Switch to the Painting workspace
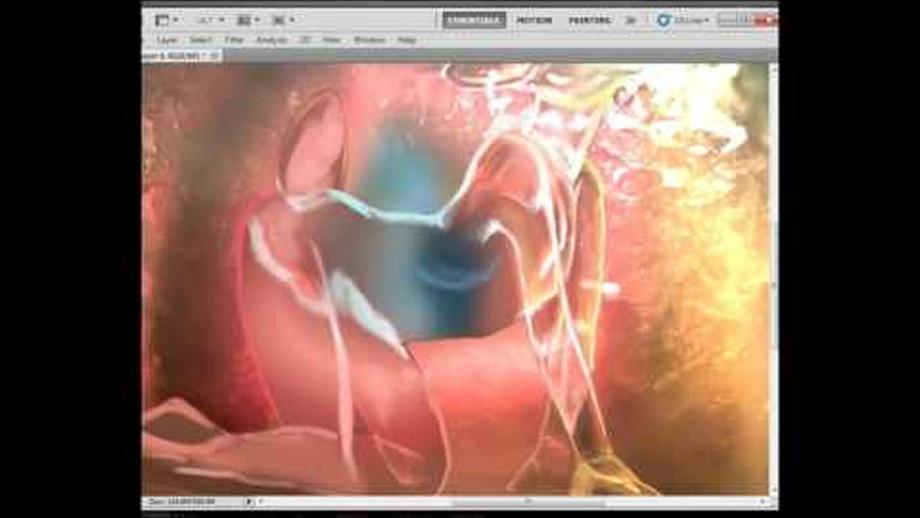Image resolution: width=920 pixels, height=518 pixels. tap(590, 20)
